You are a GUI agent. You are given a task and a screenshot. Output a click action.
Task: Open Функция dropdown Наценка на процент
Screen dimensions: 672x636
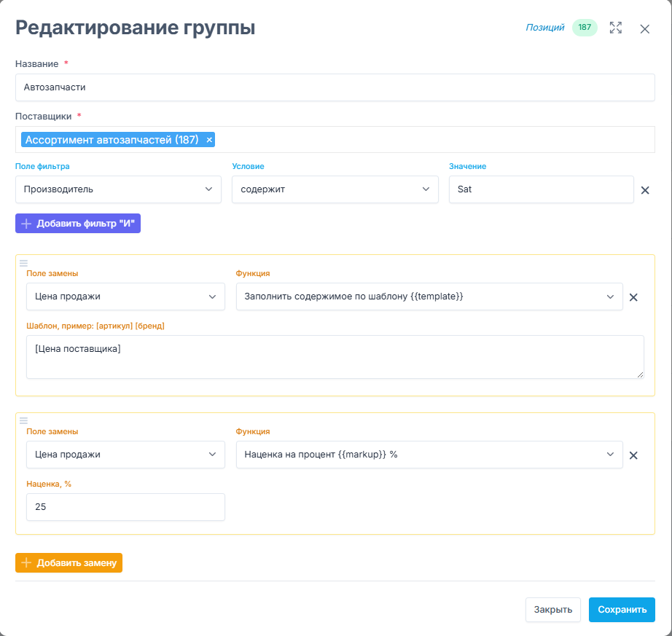click(429, 455)
